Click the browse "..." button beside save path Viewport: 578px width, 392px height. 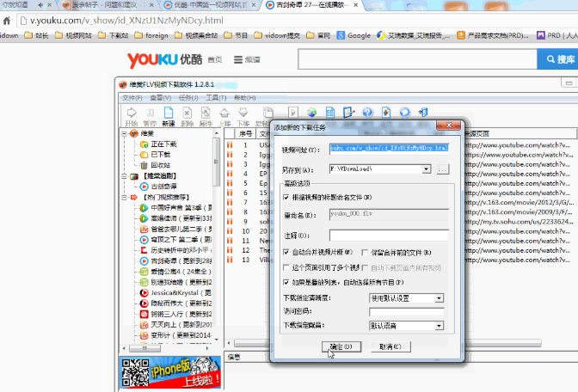(x=443, y=169)
